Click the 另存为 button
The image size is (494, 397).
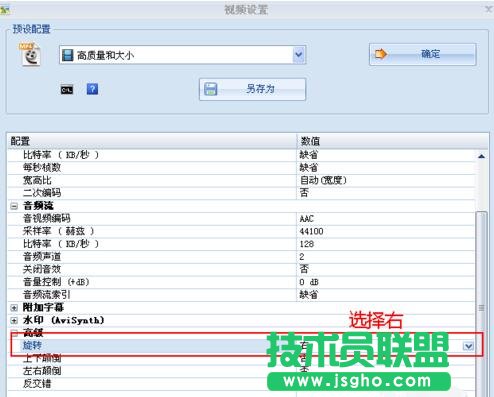(252, 89)
